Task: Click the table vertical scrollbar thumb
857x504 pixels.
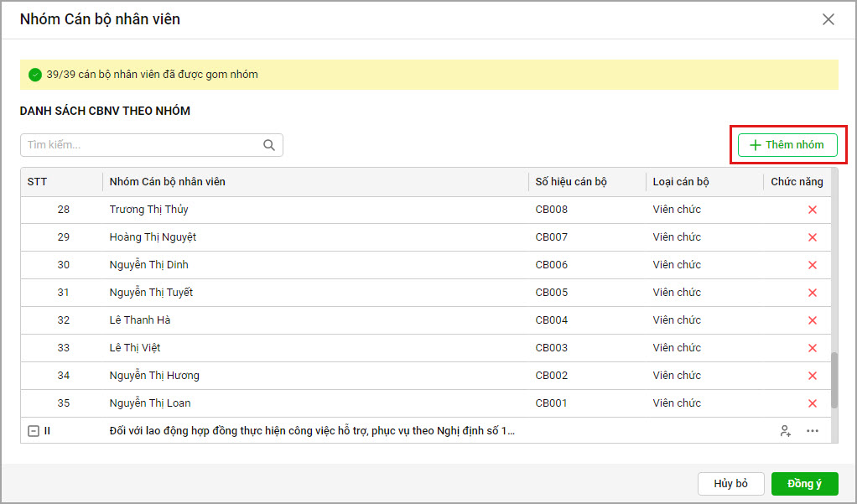Action: pyautogui.click(x=834, y=380)
